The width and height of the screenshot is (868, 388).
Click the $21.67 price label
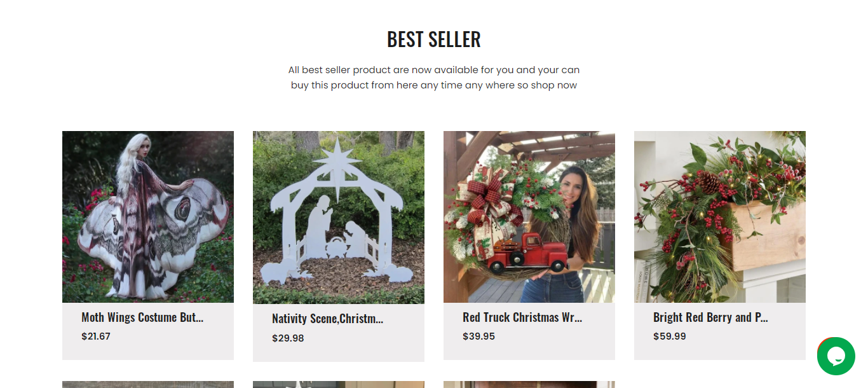click(96, 336)
